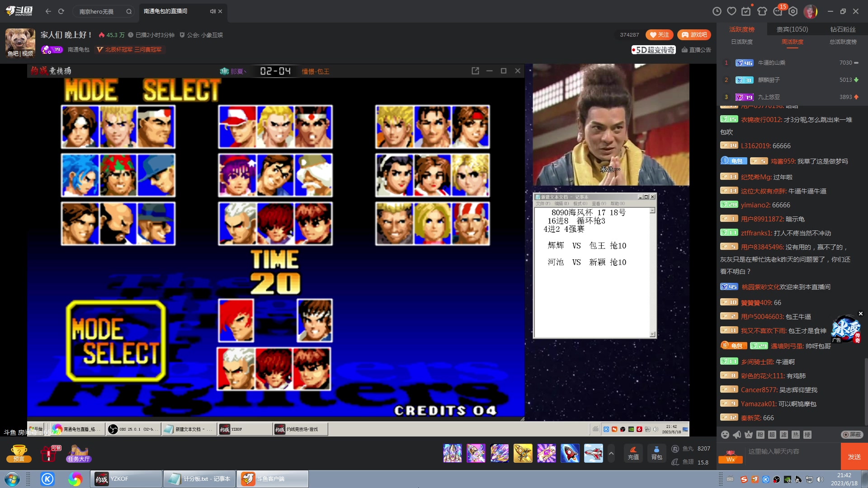
Task: Select golden rocket gift icon
Action: 523,453
